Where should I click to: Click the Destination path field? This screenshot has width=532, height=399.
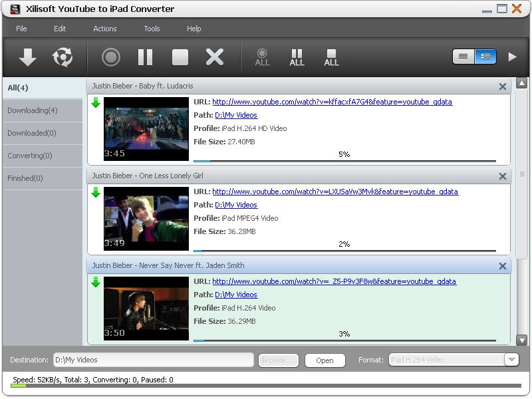pyautogui.click(x=153, y=360)
